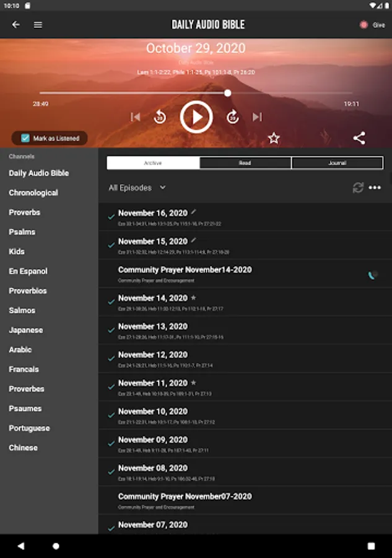Select the Chinese channel
392x558 pixels.
[x=23, y=448]
